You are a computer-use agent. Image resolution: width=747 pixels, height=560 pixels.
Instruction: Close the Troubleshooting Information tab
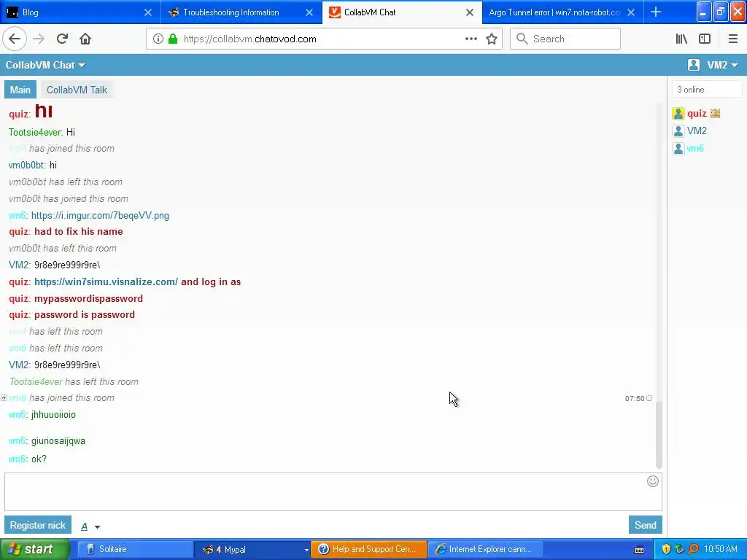click(309, 12)
